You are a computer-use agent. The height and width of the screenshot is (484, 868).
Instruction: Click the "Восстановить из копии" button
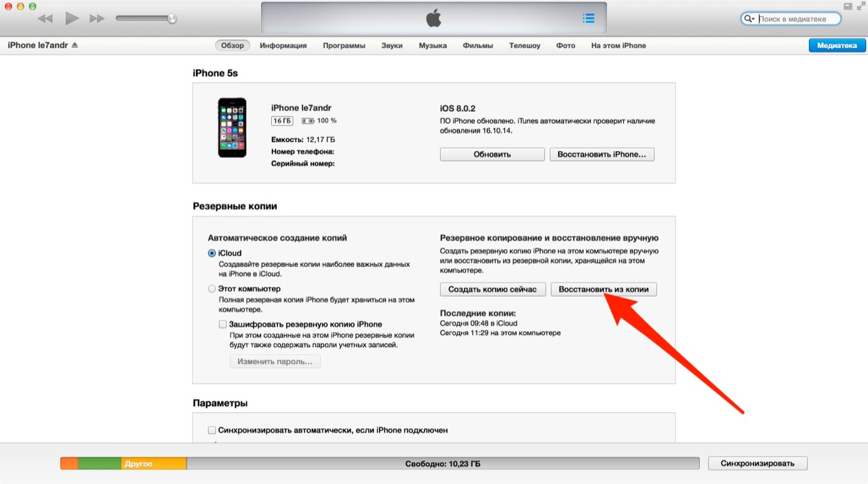tap(604, 289)
